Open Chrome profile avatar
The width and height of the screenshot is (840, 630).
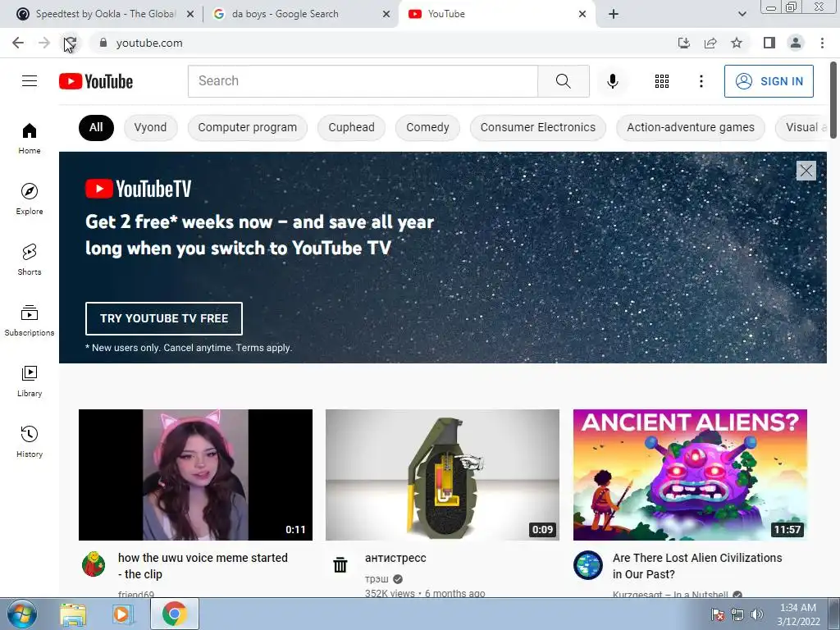point(796,43)
